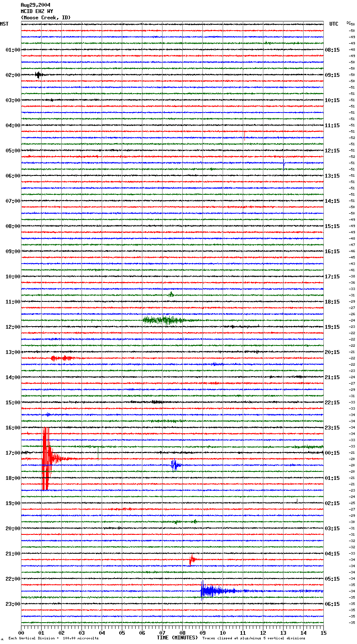This screenshot has height=644, width=357.
Task: Click the 20:00 MST time label
Action: (13, 529)
